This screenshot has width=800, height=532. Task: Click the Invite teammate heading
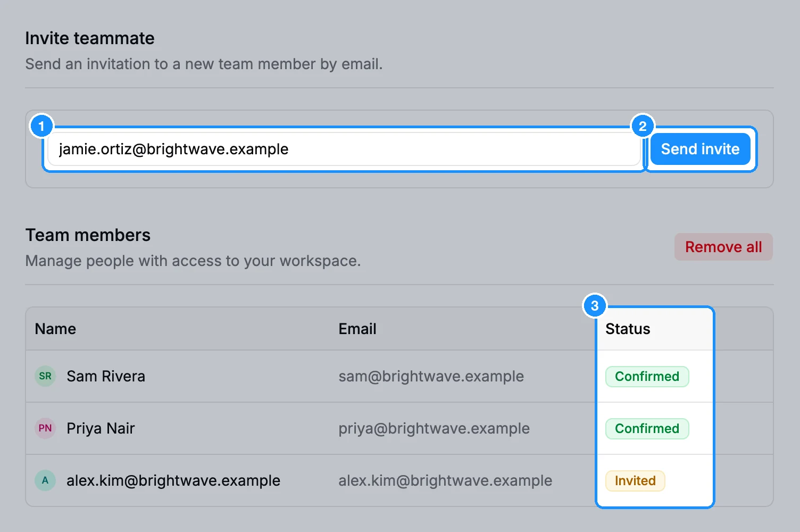90,38
